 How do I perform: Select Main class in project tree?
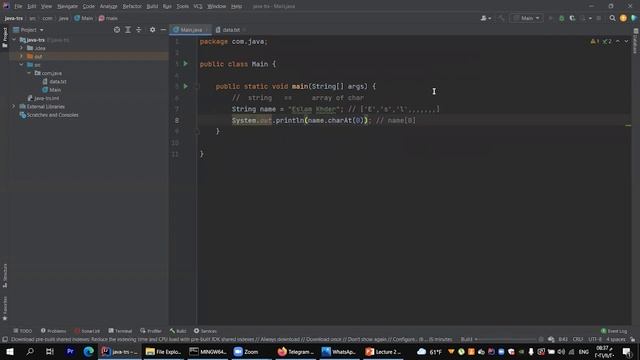(55, 90)
